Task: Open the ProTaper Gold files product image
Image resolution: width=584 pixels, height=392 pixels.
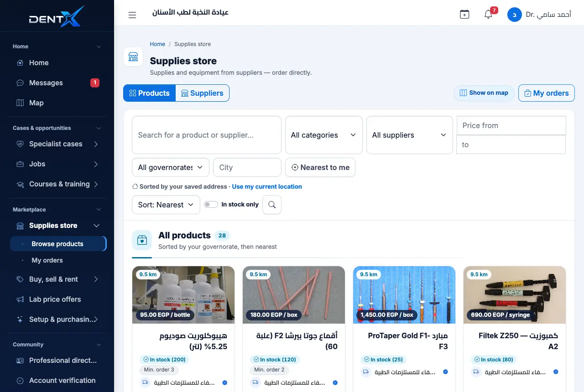Action: click(404, 295)
